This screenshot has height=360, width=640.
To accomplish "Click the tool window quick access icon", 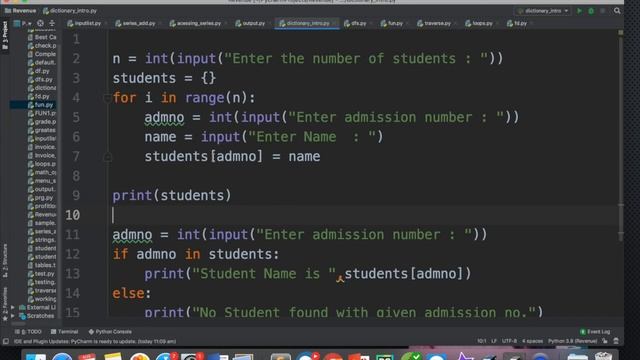I will (5, 342).
